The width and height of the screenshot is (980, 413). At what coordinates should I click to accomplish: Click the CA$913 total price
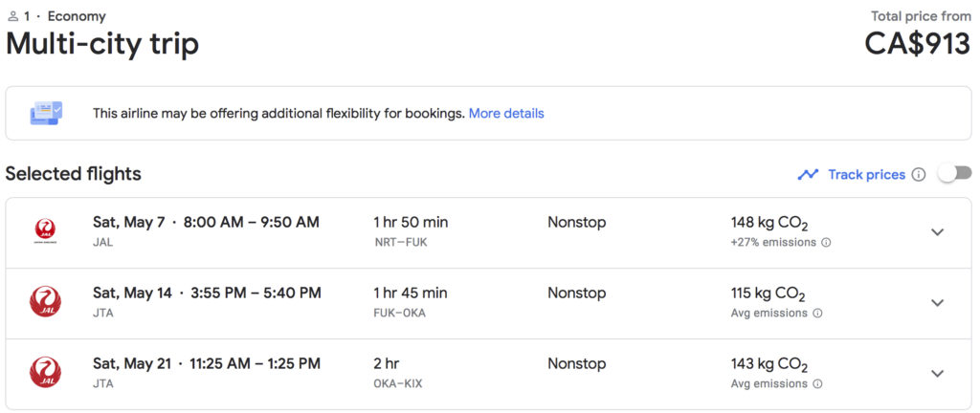(917, 43)
